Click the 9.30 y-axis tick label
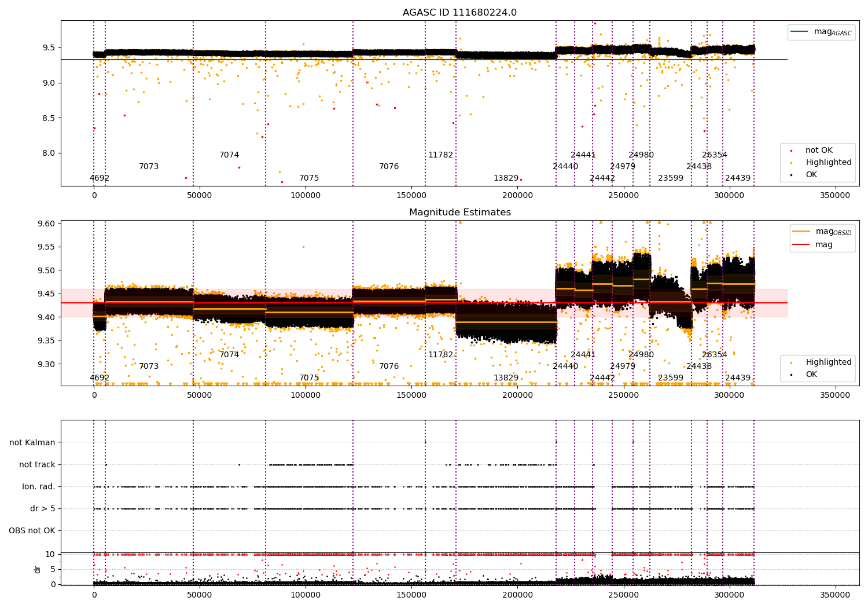This screenshot has width=868, height=608. click(47, 365)
